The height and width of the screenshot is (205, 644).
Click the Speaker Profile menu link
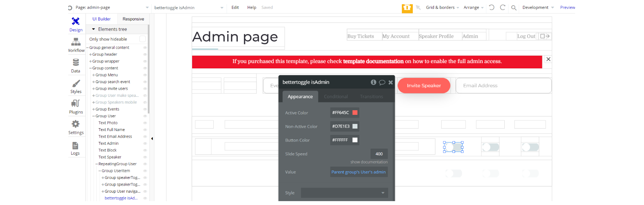pyautogui.click(x=436, y=36)
